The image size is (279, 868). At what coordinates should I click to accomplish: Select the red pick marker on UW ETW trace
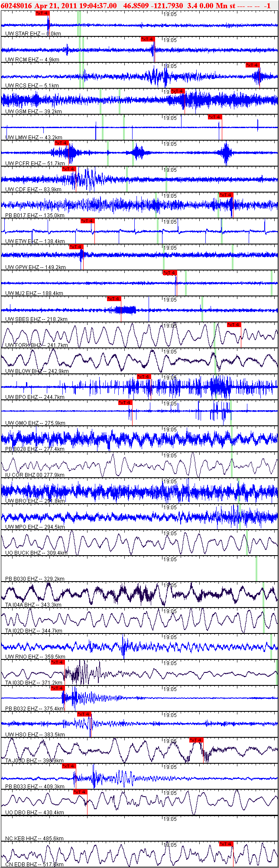(x=88, y=221)
